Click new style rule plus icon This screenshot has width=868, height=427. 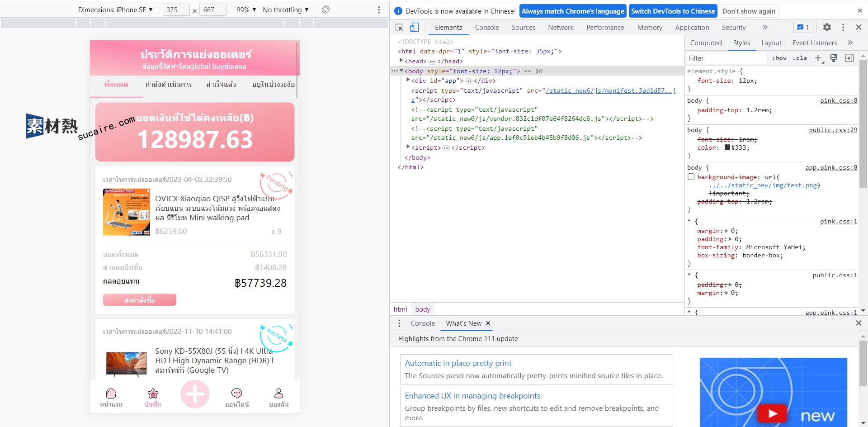click(x=818, y=58)
